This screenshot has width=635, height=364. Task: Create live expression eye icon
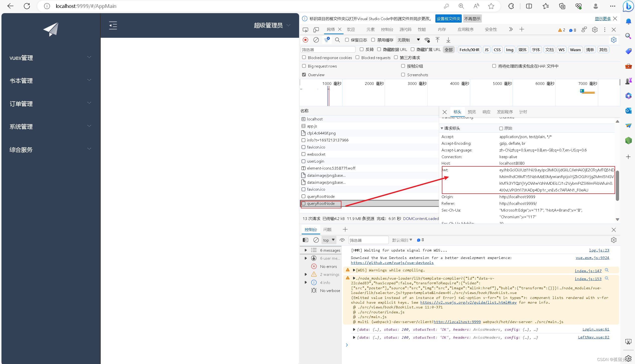(342, 240)
